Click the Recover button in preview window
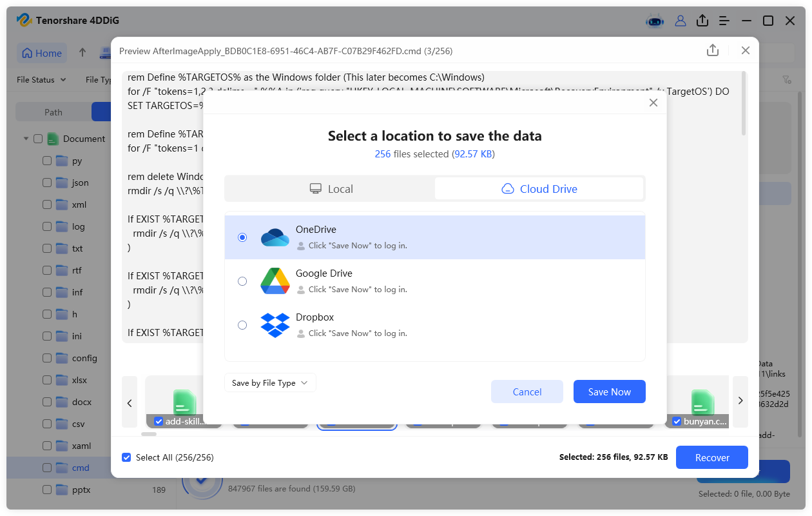The height and width of the screenshot is (516, 812). (x=712, y=457)
